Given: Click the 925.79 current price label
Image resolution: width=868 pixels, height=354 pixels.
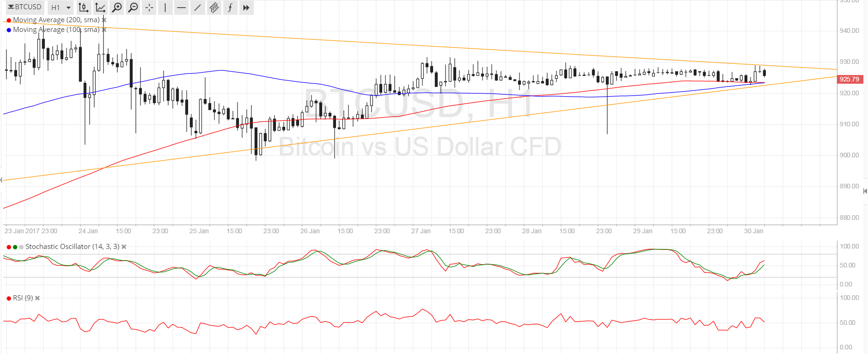Looking at the screenshot, I should (850, 79).
